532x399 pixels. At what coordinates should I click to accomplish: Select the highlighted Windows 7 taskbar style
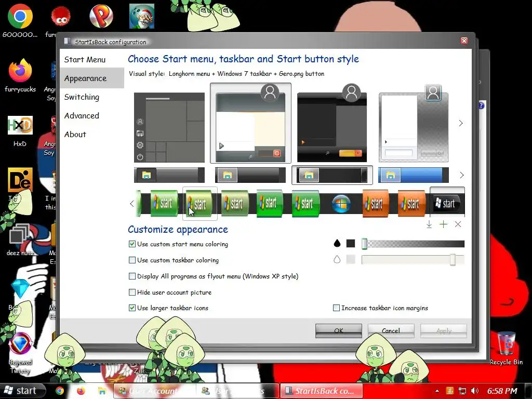pos(332,175)
